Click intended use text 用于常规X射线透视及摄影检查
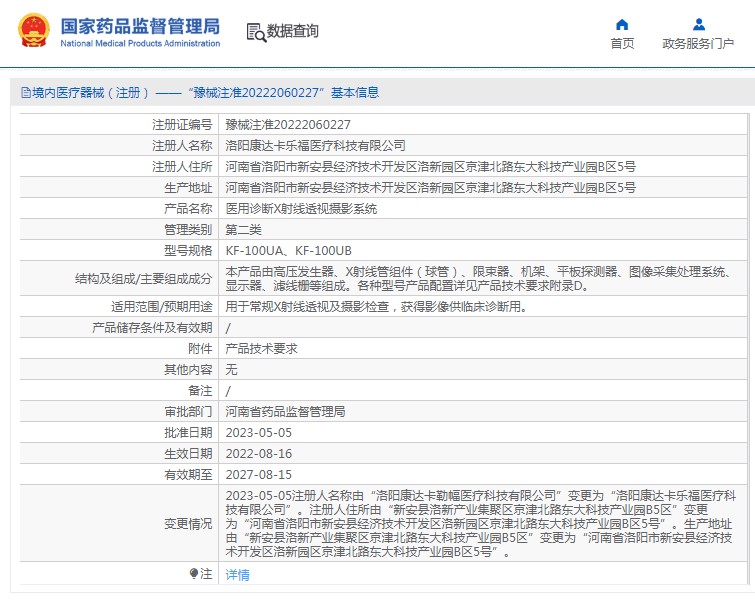 [x=376, y=307]
